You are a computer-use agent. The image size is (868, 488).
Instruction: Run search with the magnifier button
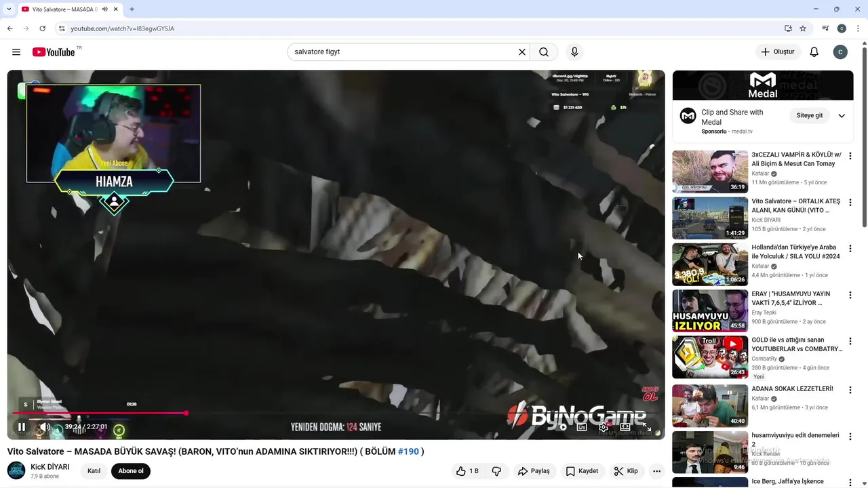click(x=544, y=52)
